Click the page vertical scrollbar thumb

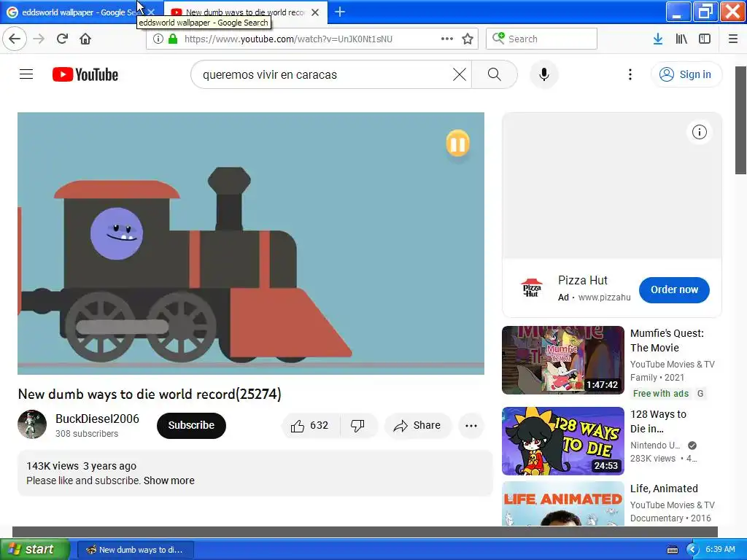point(740,120)
